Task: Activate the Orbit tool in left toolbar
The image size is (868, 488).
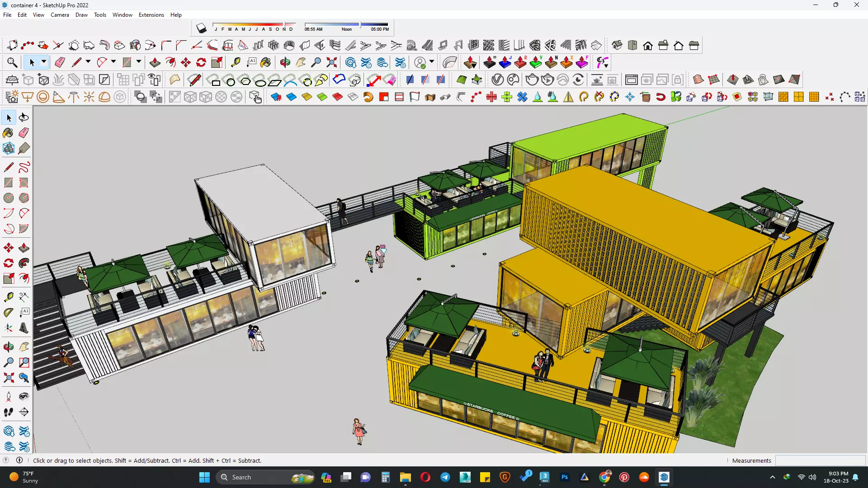Action: (x=8, y=347)
